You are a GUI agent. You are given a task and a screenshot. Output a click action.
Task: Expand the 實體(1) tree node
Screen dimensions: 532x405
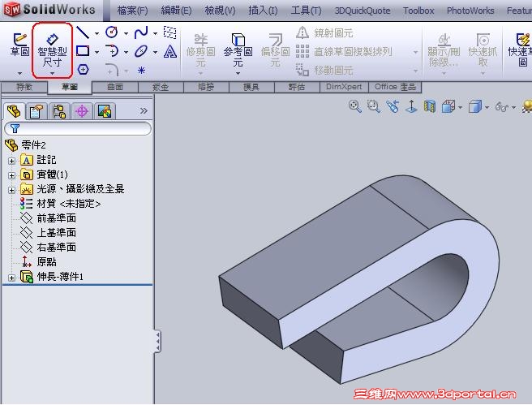pyautogui.click(x=12, y=175)
